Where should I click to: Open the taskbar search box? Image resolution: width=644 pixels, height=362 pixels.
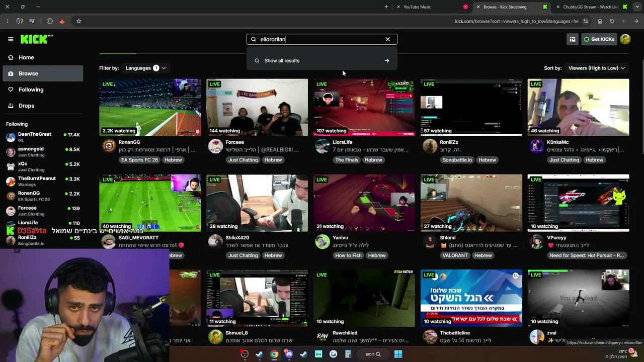[373, 354]
